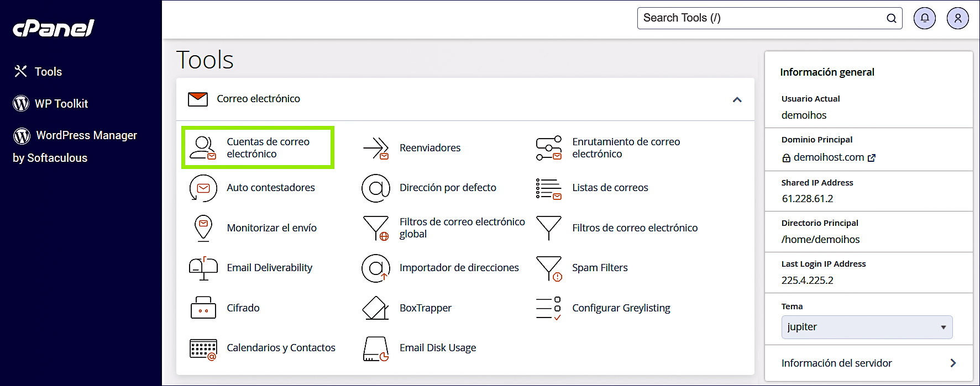Collapse the Correo electrónico section

point(737,99)
